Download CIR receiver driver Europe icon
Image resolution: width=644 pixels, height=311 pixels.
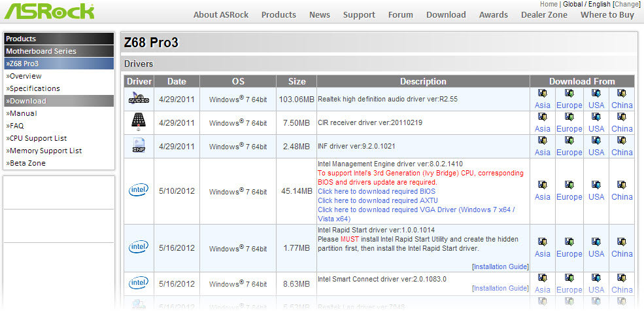pyautogui.click(x=569, y=117)
